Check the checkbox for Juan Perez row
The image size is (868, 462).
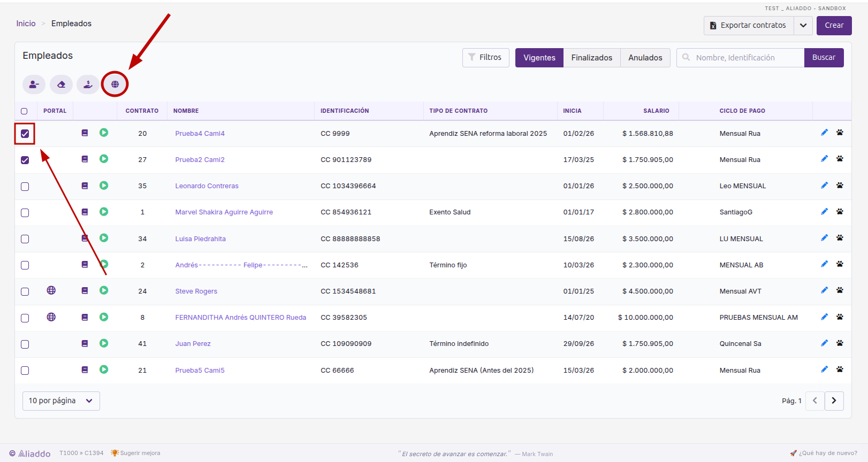[x=25, y=344]
